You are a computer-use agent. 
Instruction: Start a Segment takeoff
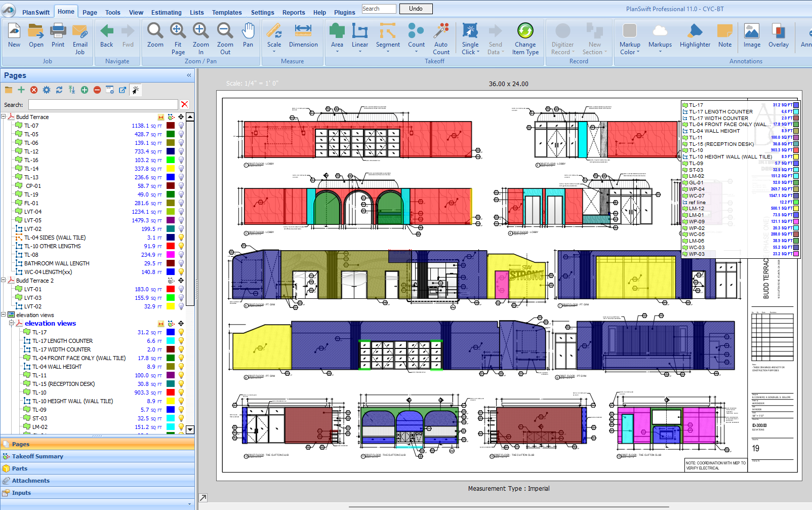[x=388, y=31]
